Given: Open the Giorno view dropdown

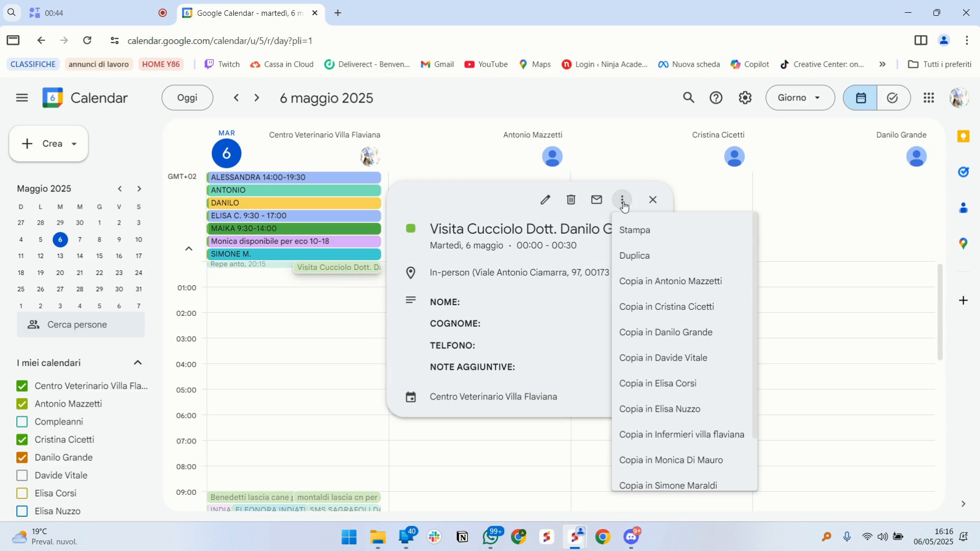Looking at the screenshot, I should pos(800,98).
